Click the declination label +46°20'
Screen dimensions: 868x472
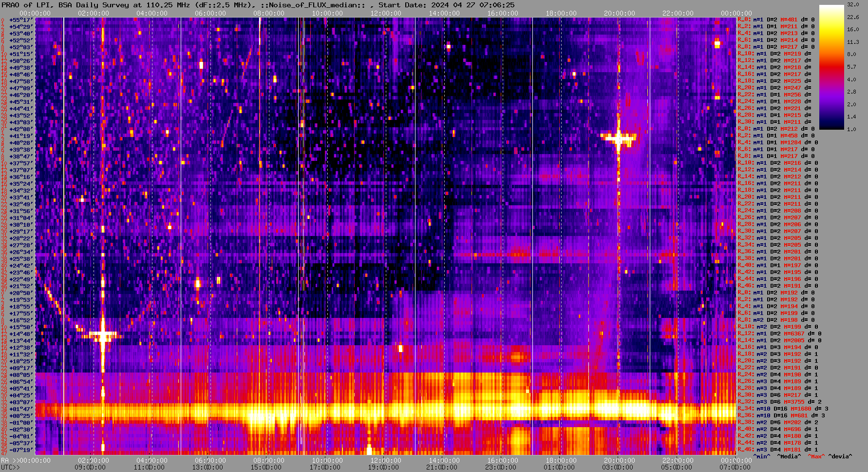pyautogui.click(x=21, y=95)
